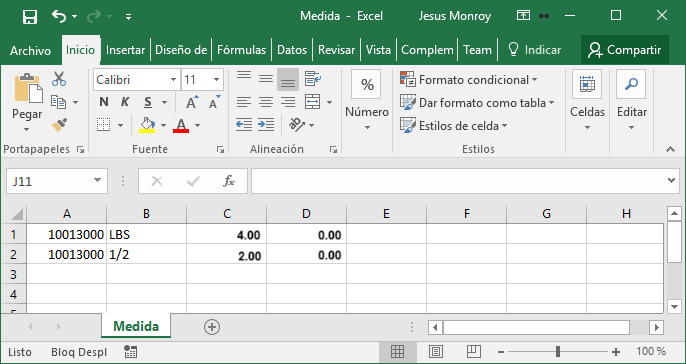Open the font size 11 dropdown
686x364 pixels.
tap(216, 80)
